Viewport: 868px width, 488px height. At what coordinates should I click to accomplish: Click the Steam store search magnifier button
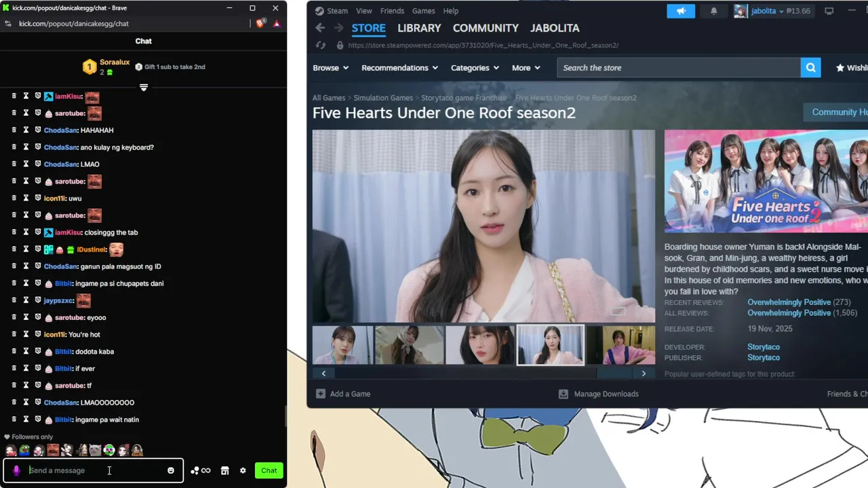(x=810, y=68)
